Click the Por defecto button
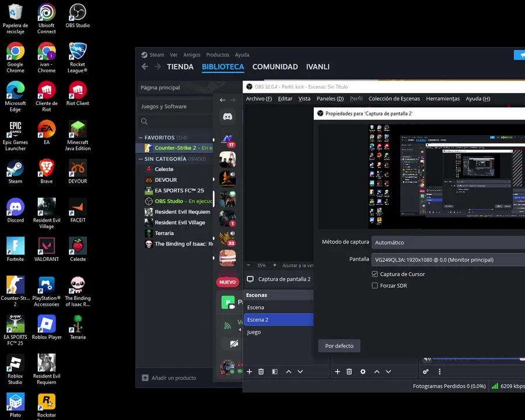 [339, 346]
